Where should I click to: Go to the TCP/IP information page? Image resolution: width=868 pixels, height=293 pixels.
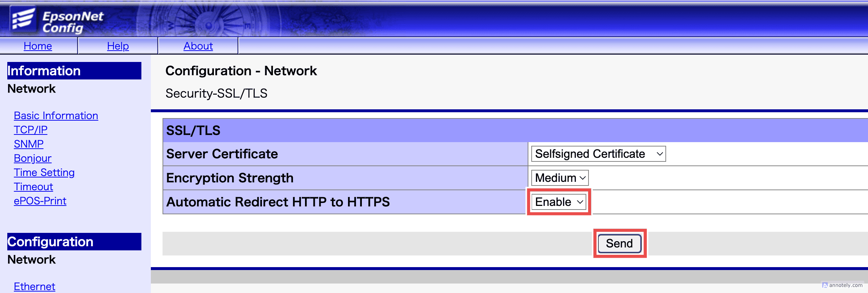[x=31, y=130]
